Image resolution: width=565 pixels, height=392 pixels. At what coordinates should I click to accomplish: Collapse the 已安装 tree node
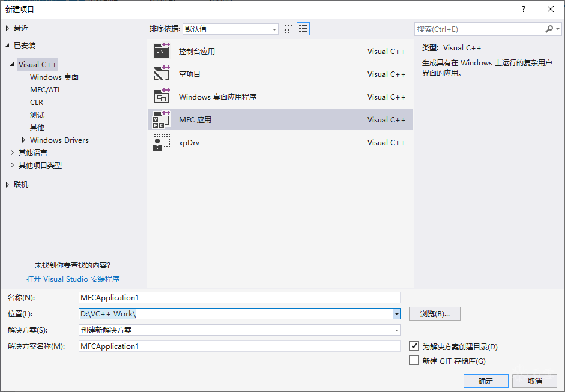(x=7, y=46)
